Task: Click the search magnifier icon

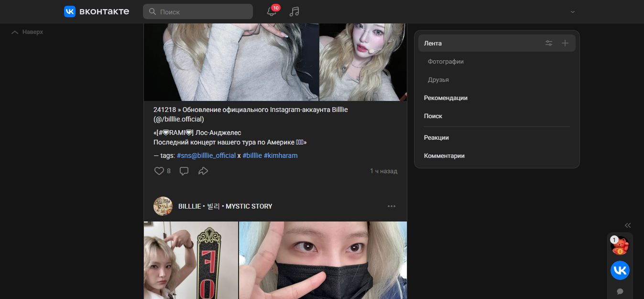Action: coord(153,11)
